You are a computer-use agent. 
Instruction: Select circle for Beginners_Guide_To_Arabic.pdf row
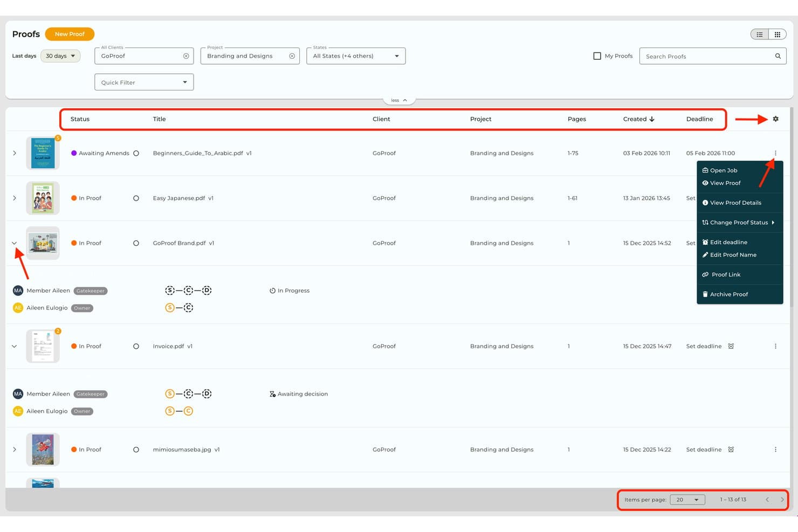136,153
